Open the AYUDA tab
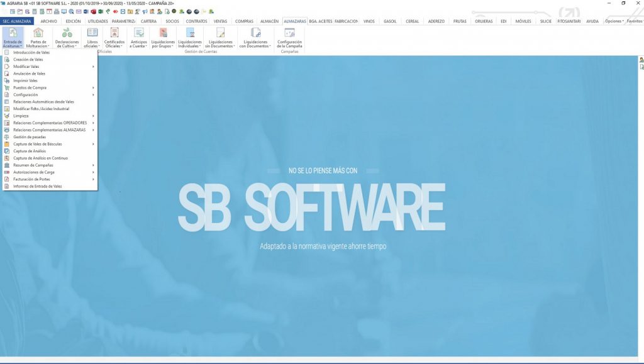 tap(592, 21)
